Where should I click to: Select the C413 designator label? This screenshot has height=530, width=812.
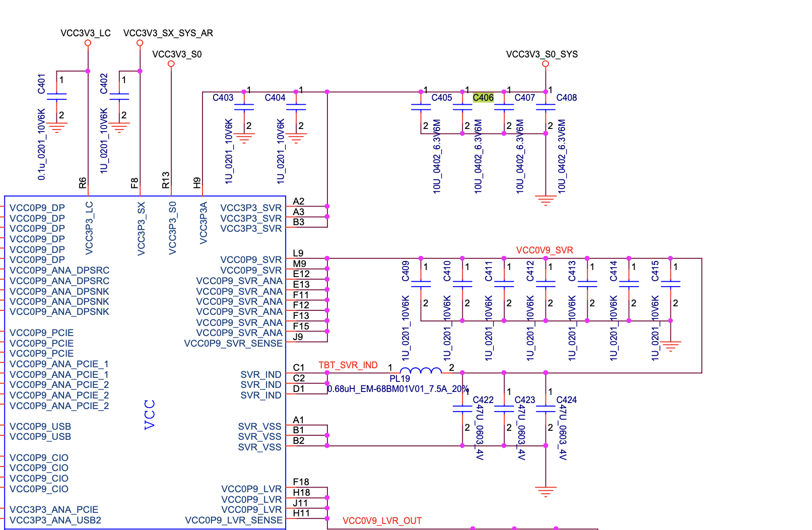(572, 271)
